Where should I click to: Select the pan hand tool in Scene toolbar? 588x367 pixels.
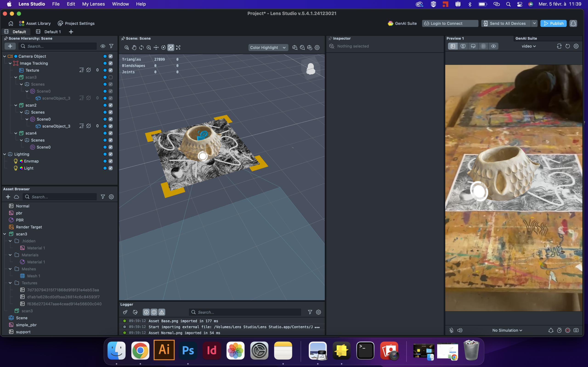134,47
